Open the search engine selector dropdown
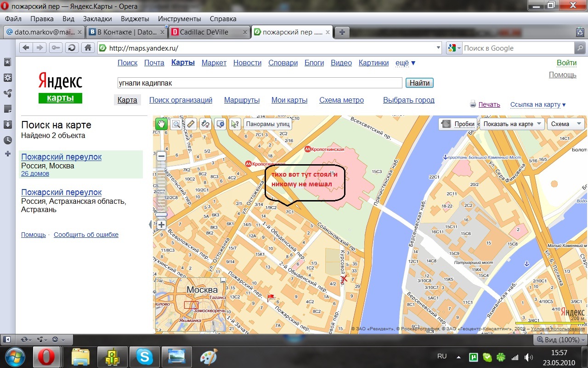This screenshot has height=368, width=588. click(454, 48)
